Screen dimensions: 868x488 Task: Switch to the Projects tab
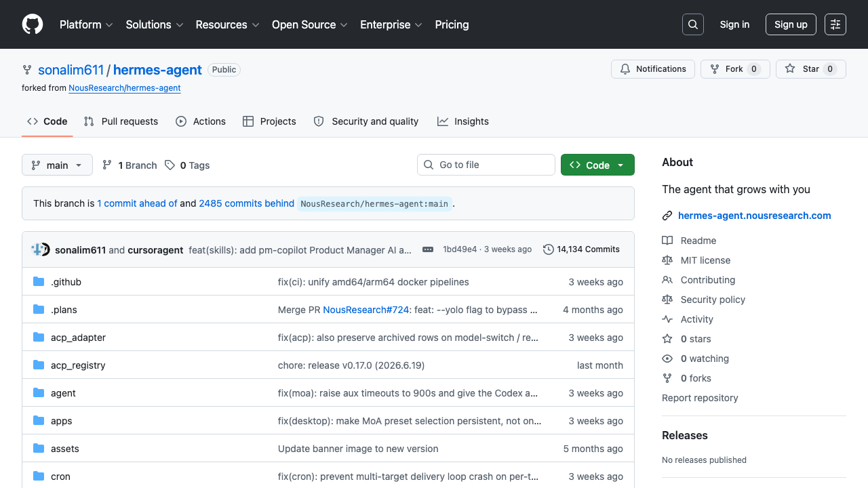(x=269, y=121)
